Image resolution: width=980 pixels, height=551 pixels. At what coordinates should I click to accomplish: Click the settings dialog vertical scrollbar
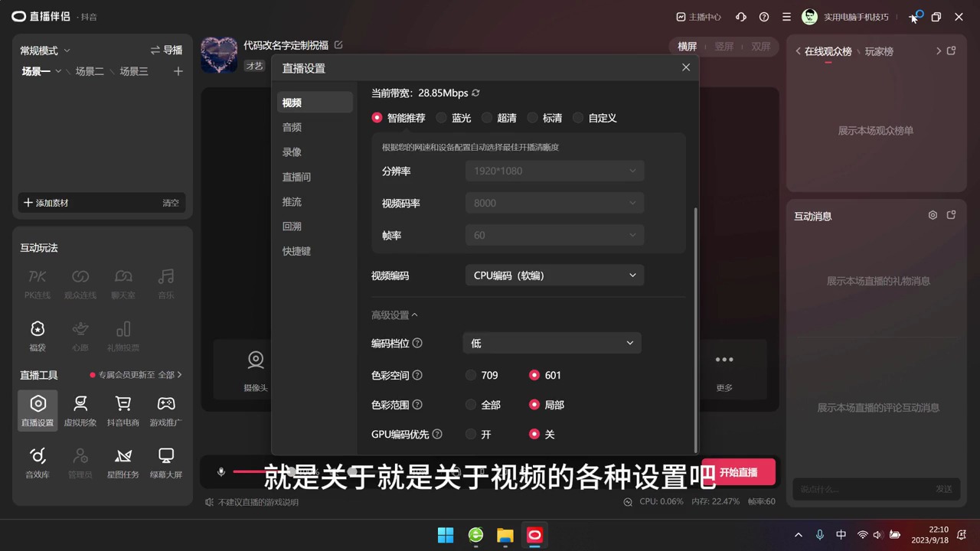pyautogui.click(x=695, y=329)
